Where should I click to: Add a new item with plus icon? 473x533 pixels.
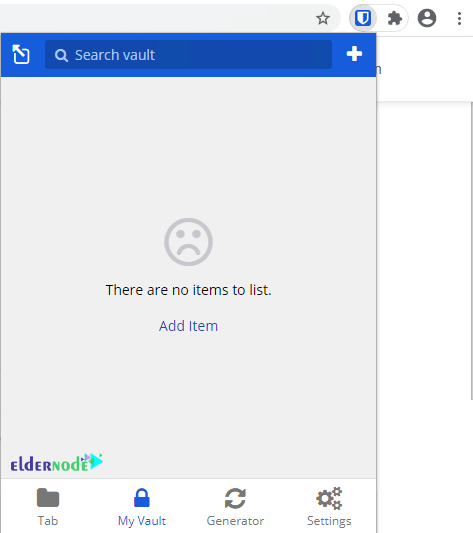click(x=354, y=54)
